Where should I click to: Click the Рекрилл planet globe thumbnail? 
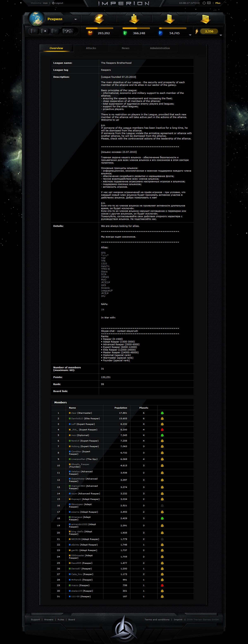coord(37,19)
